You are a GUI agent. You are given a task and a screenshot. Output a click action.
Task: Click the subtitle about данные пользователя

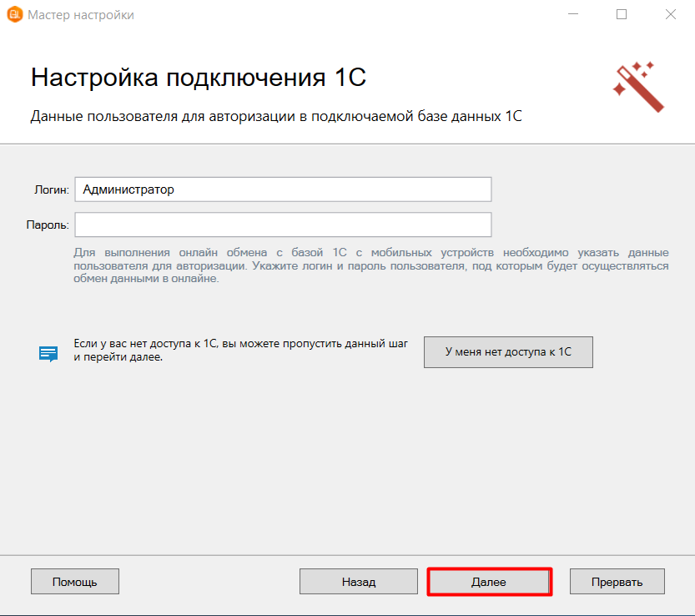[276, 117]
